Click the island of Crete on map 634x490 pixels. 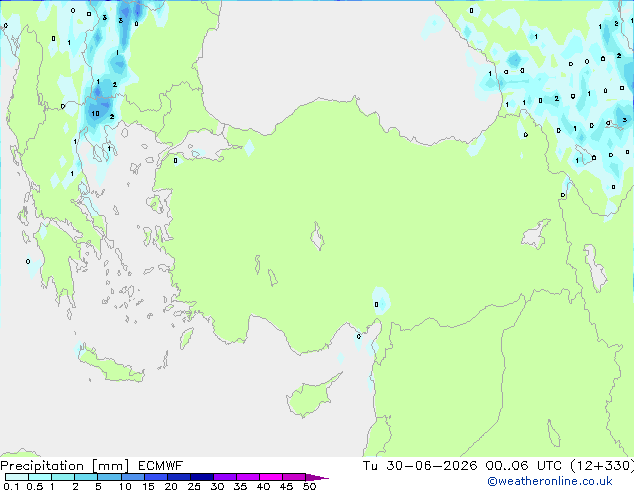pos(110,365)
